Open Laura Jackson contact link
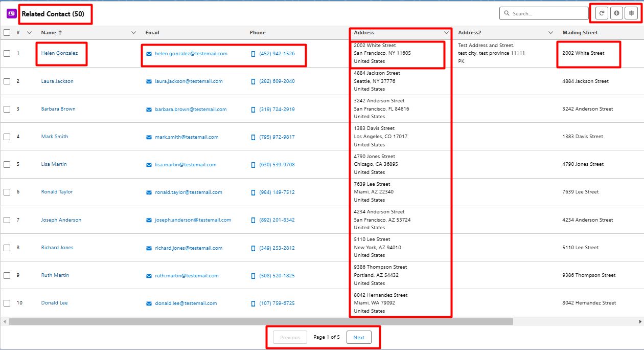Image resolution: width=644 pixels, height=350 pixels. point(57,81)
